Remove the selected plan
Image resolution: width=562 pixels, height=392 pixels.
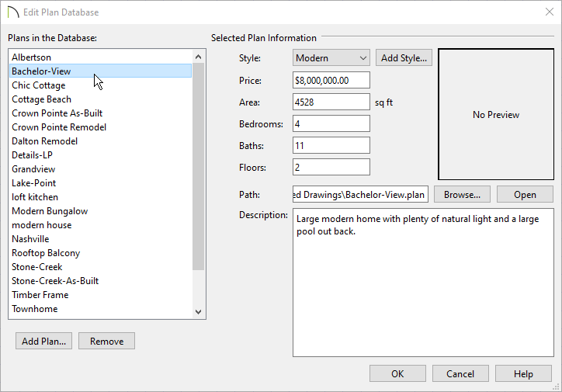tap(106, 341)
